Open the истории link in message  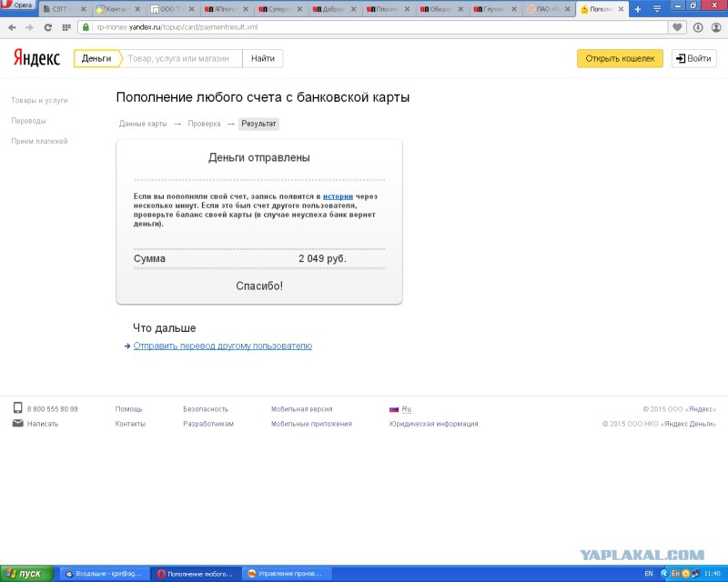click(x=338, y=196)
